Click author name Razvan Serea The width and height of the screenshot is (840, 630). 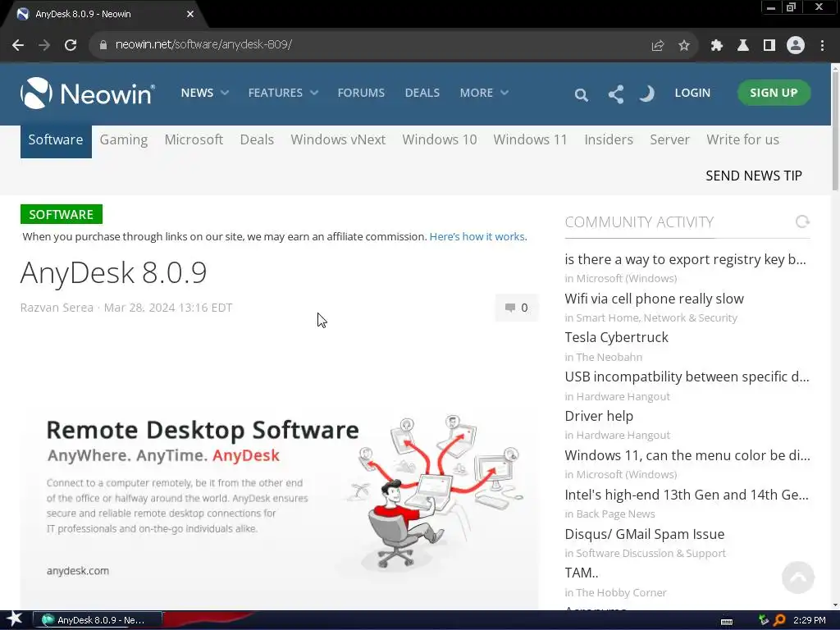57,308
